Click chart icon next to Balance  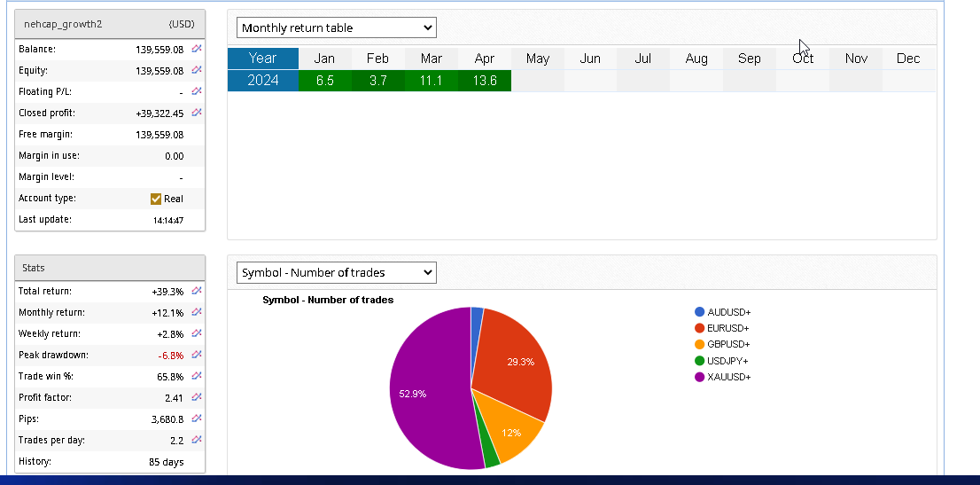pyautogui.click(x=197, y=50)
